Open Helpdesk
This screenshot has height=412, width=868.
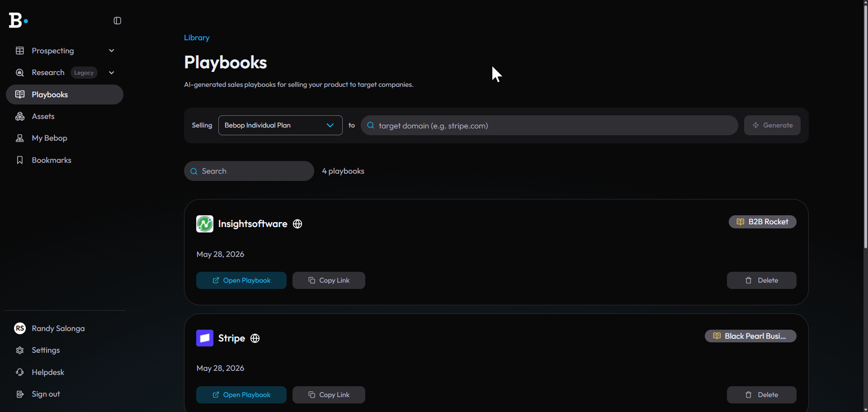point(65,372)
